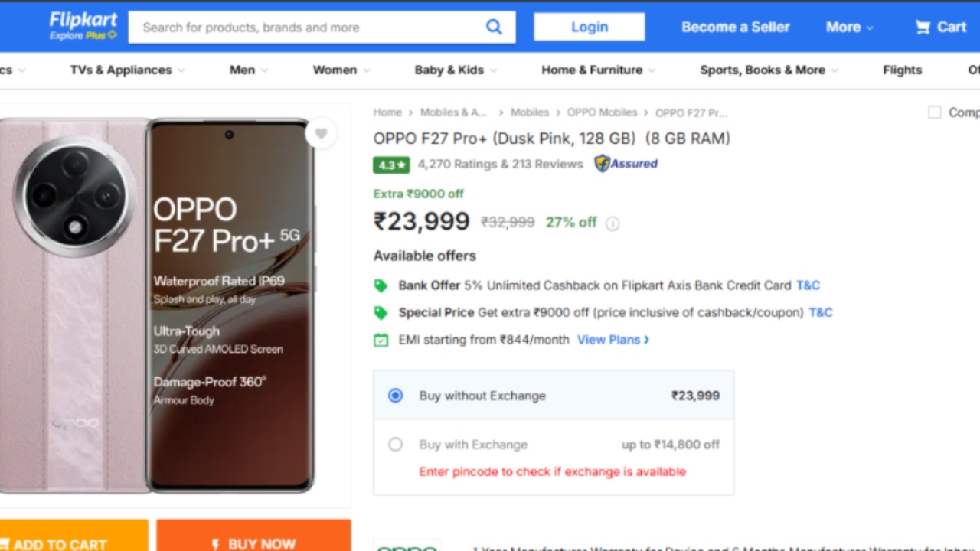Viewport: 980px width, 551px height.
Task: Click the shopping cart icon
Action: pyautogui.click(x=923, y=28)
